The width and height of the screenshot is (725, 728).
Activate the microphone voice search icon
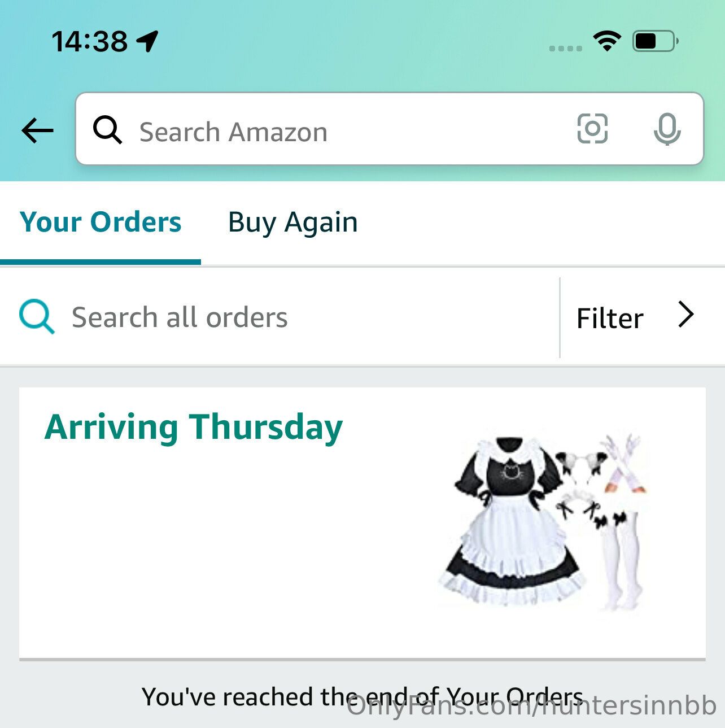coord(667,129)
